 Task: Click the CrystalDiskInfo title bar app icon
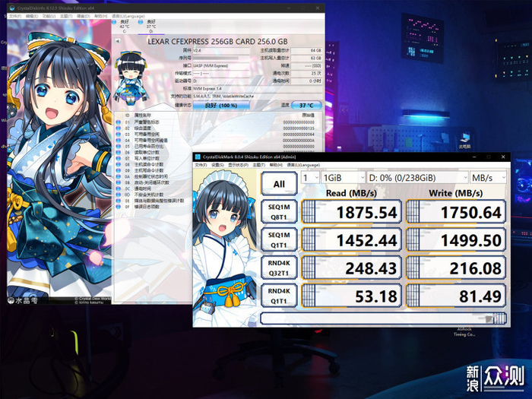coord(12,8)
